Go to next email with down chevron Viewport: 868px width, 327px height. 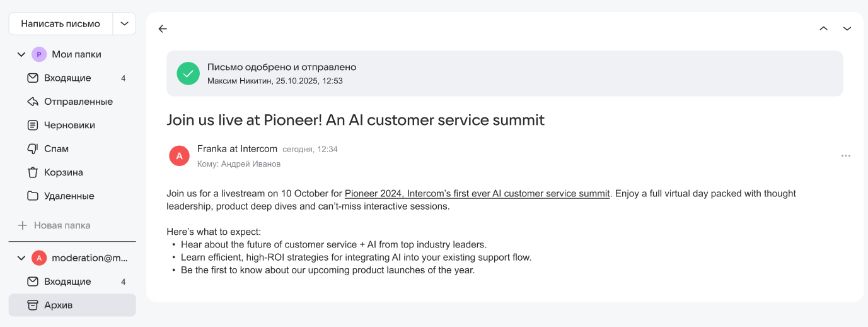click(x=847, y=29)
